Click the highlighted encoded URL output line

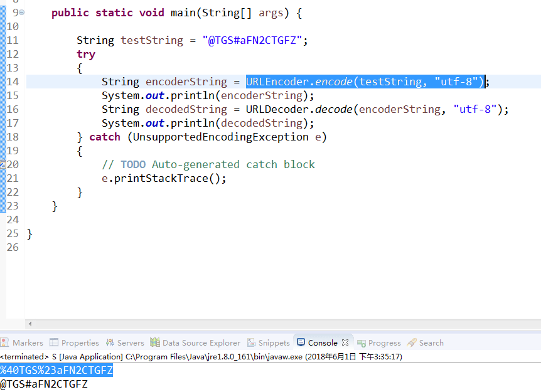(x=56, y=370)
